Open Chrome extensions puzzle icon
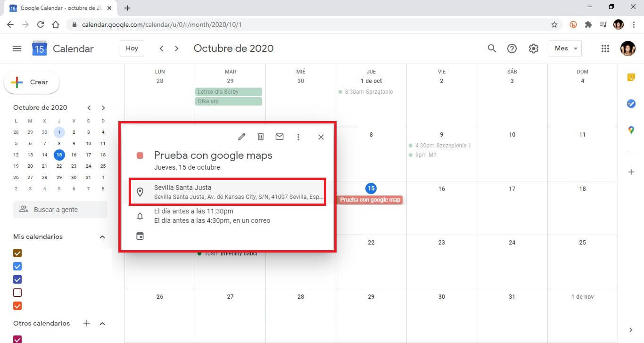 coord(588,24)
